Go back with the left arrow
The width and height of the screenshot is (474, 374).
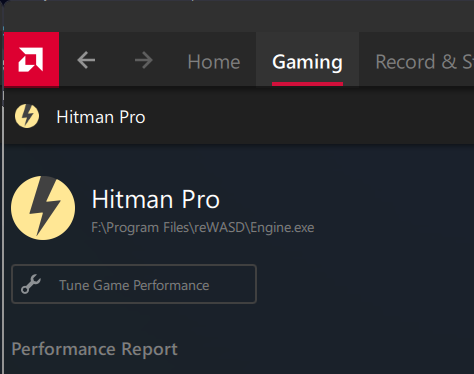(86, 60)
